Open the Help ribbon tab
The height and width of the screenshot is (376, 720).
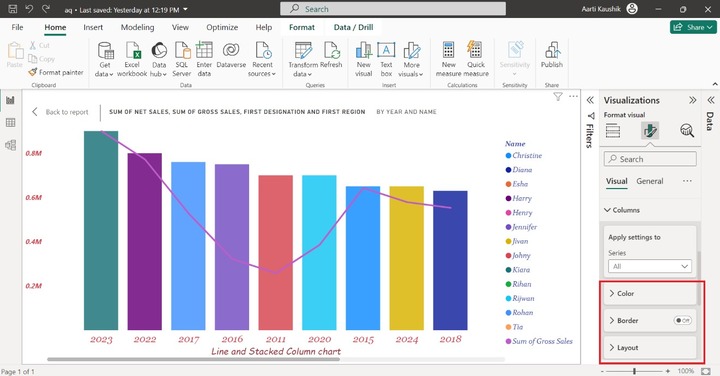click(264, 27)
